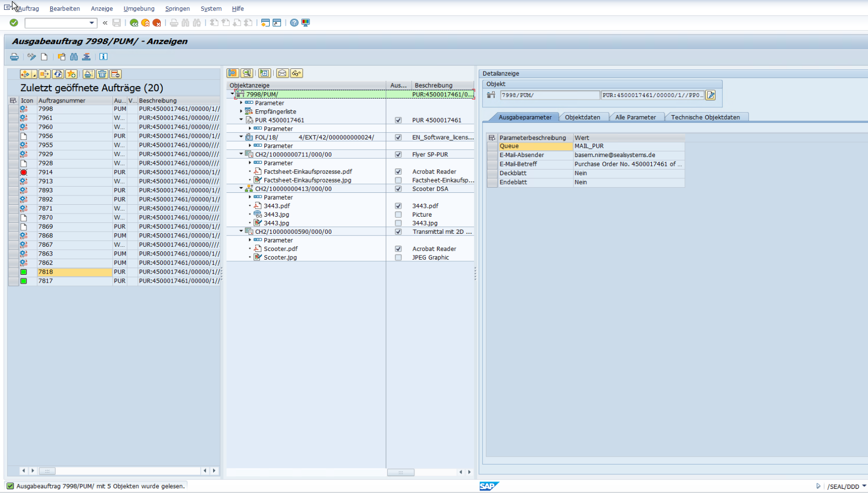Click the Parameterbeschreibung column header
This screenshot has height=493, width=868.
click(535, 138)
